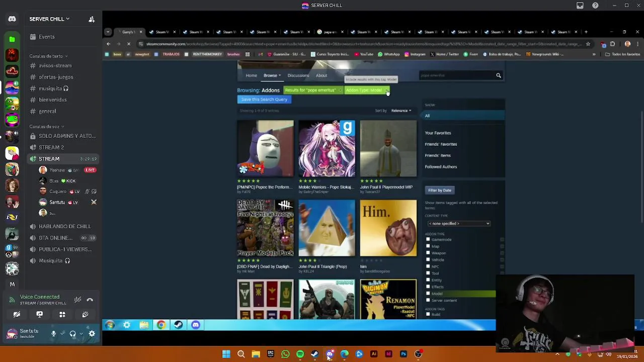
Task: Open Illustrator from the Windows taskbar
Action: (x=374, y=354)
